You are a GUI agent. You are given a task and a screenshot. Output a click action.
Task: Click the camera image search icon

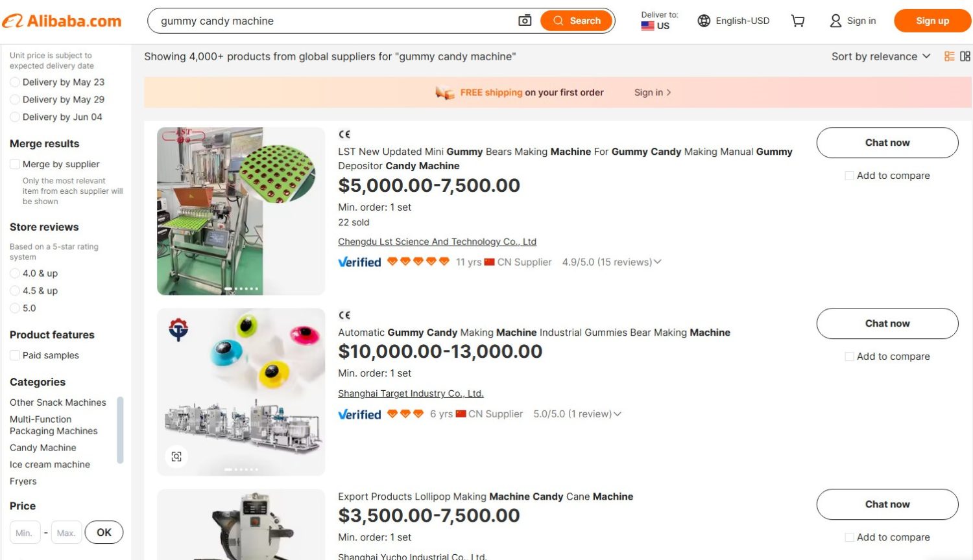525,21
